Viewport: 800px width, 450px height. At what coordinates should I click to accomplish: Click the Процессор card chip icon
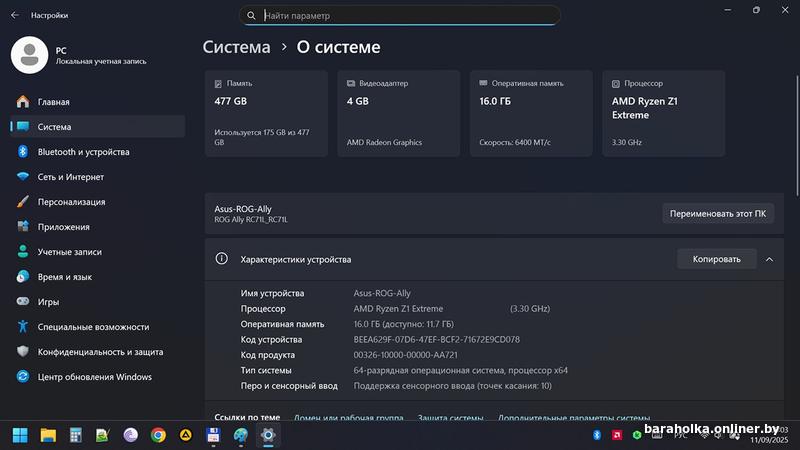coord(616,84)
